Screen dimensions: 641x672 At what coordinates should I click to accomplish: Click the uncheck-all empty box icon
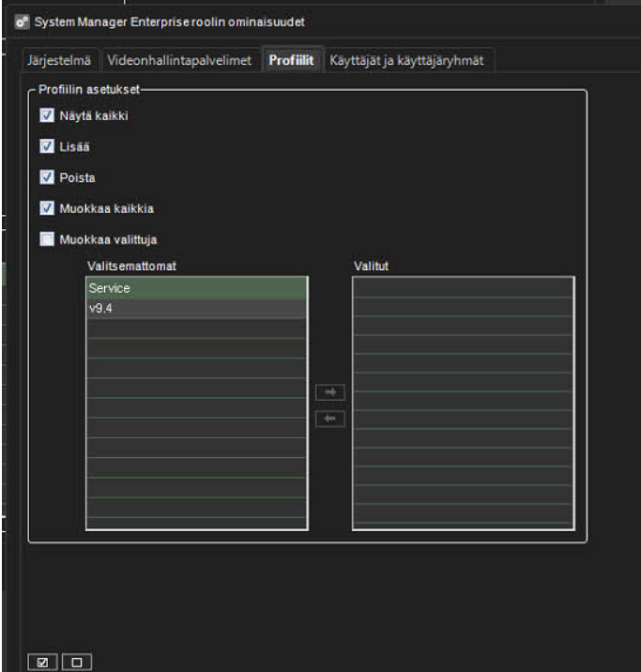tap(77, 663)
